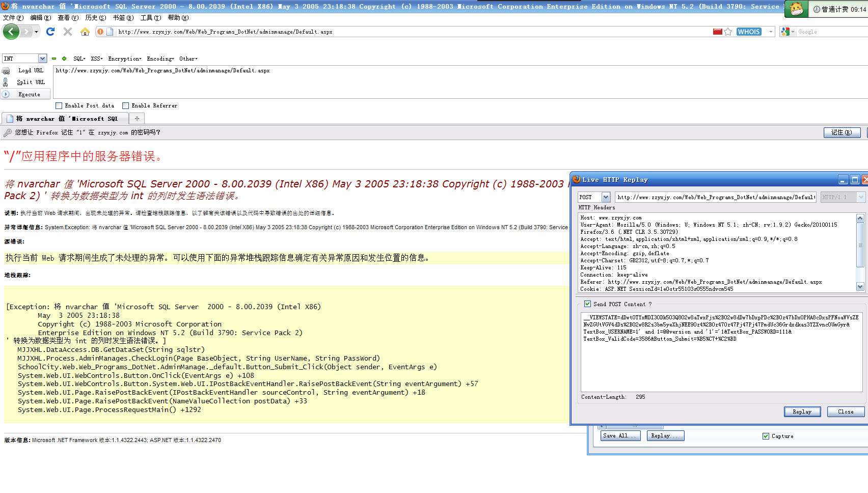
Task: Click the Google search box
Action: tap(832, 32)
